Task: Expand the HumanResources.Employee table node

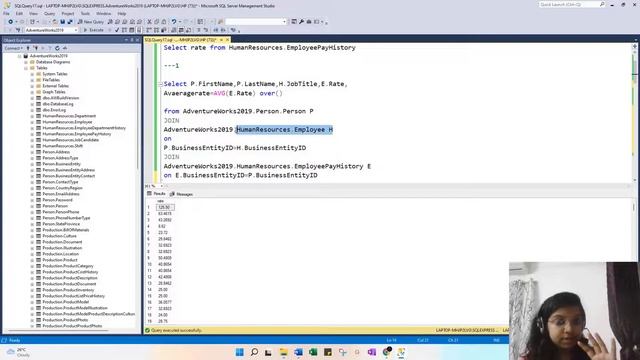Action: pyautogui.click(x=32, y=122)
